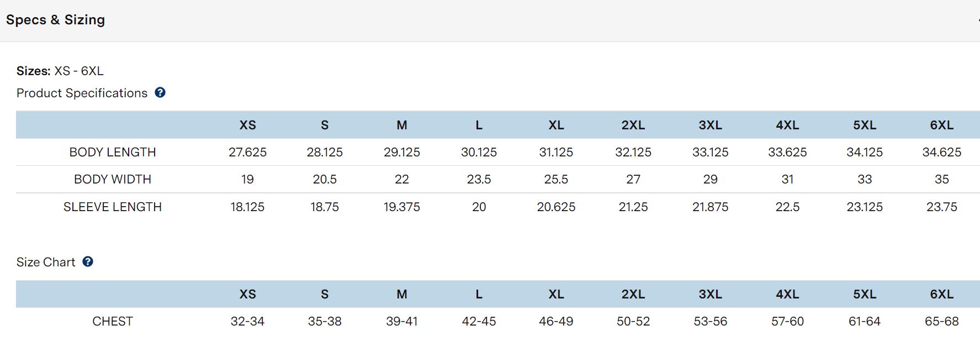Click the BODY LENGTH row label

113,152
